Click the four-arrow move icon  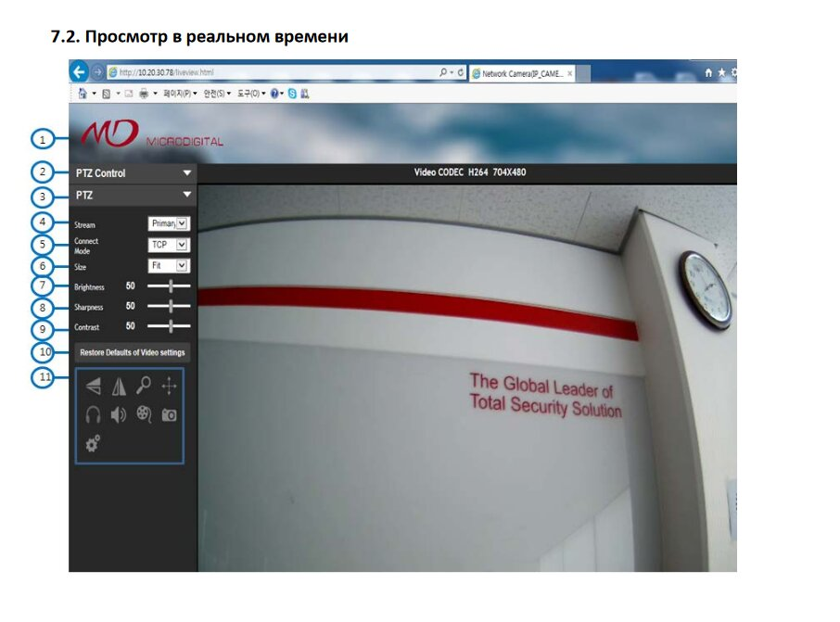170,386
